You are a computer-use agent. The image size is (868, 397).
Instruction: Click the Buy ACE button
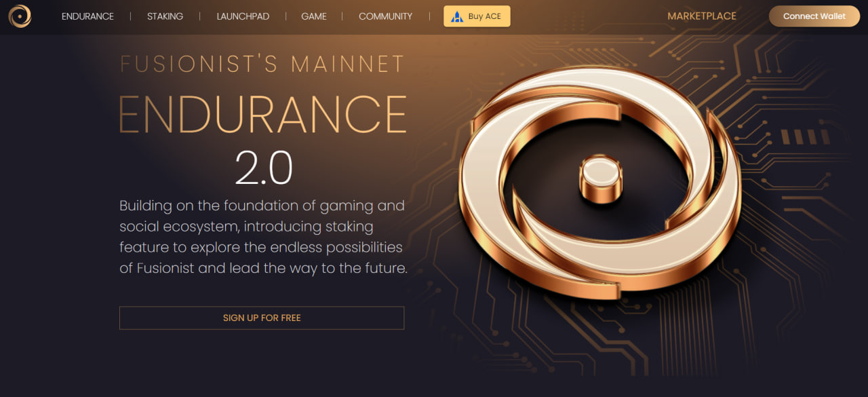click(x=477, y=16)
